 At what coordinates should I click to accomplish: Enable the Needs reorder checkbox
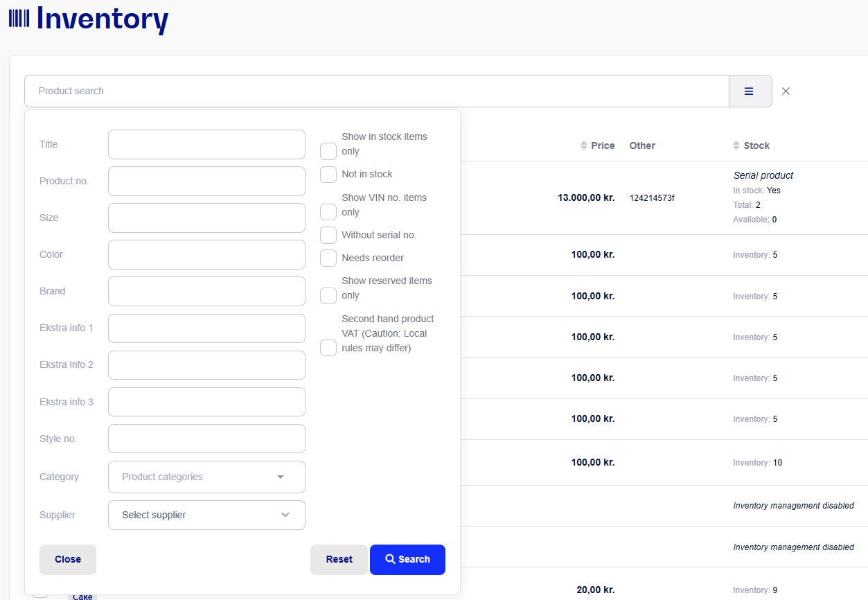(328, 258)
